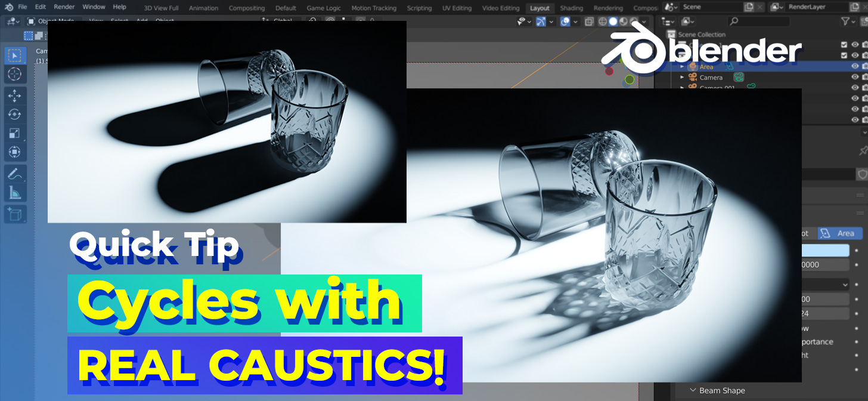868x401 pixels.
Task: Open the File menu
Action: (x=23, y=7)
